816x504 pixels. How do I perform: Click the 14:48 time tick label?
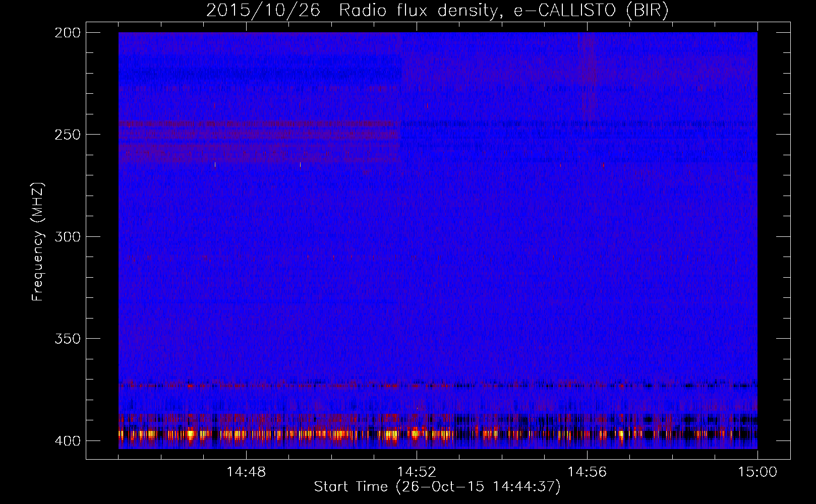pyautogui.click(x=246, y=472)
